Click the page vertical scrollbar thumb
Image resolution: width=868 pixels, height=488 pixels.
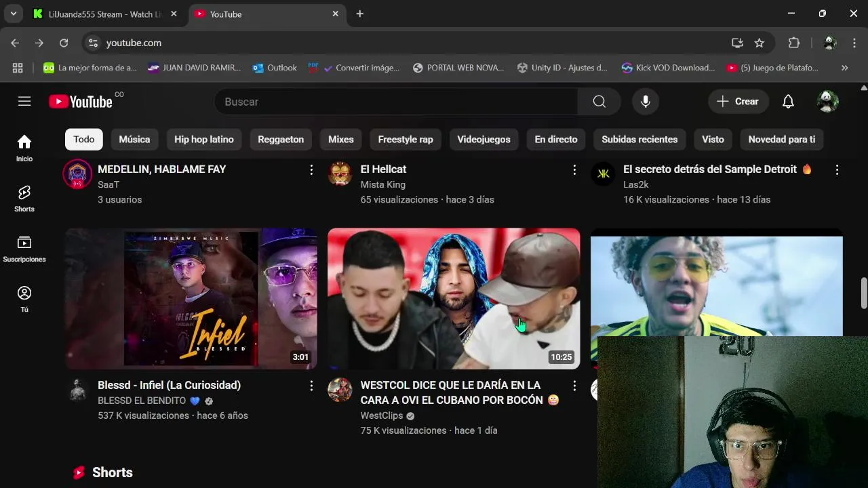[x=864, y=292]
